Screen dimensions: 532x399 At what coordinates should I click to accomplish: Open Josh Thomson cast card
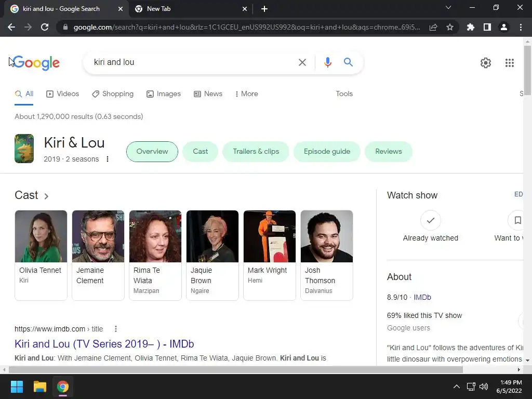(x=327, y=255)
